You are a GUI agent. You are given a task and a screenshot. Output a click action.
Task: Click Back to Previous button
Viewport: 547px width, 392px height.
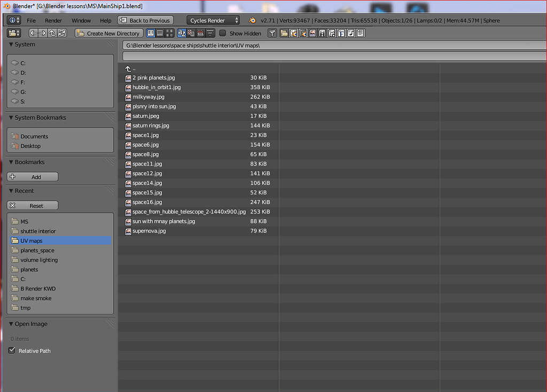tap(145, 20)
